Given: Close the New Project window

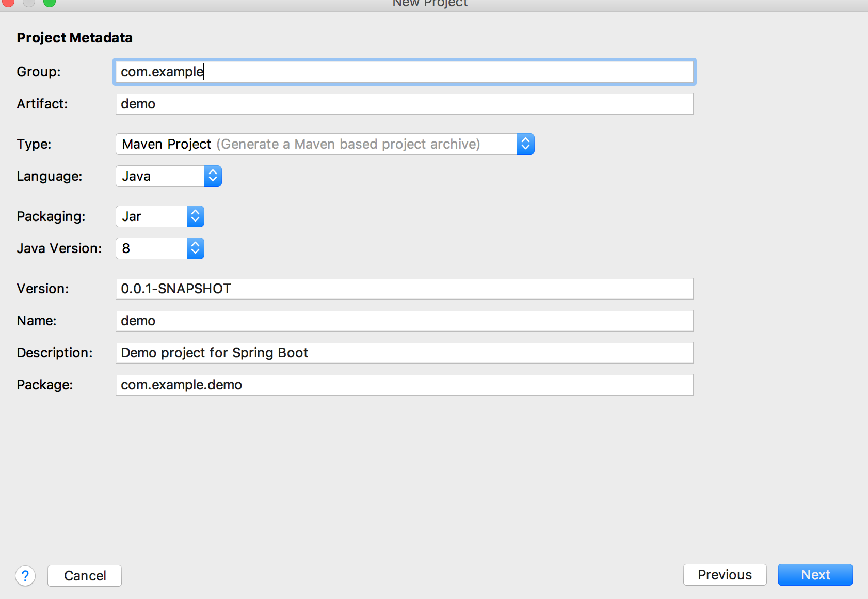Looking at the screenshot, I should (8, 2).
